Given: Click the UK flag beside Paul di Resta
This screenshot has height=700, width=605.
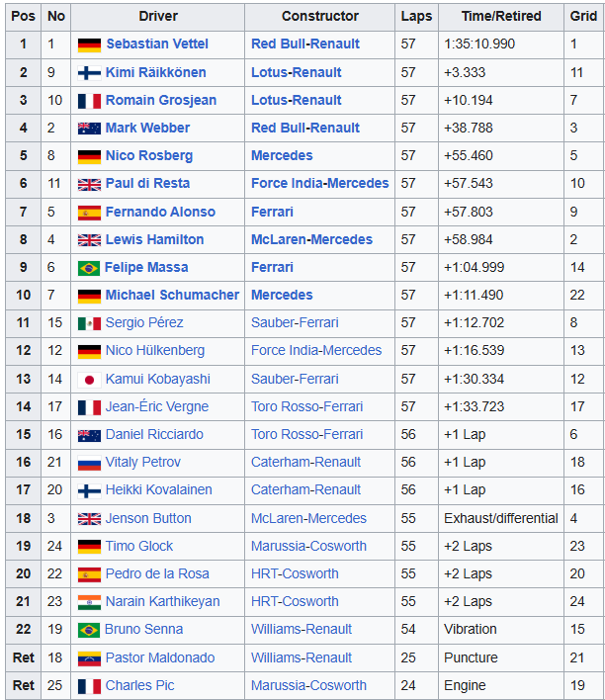Looking at the screenshot, I should (89, 184).
